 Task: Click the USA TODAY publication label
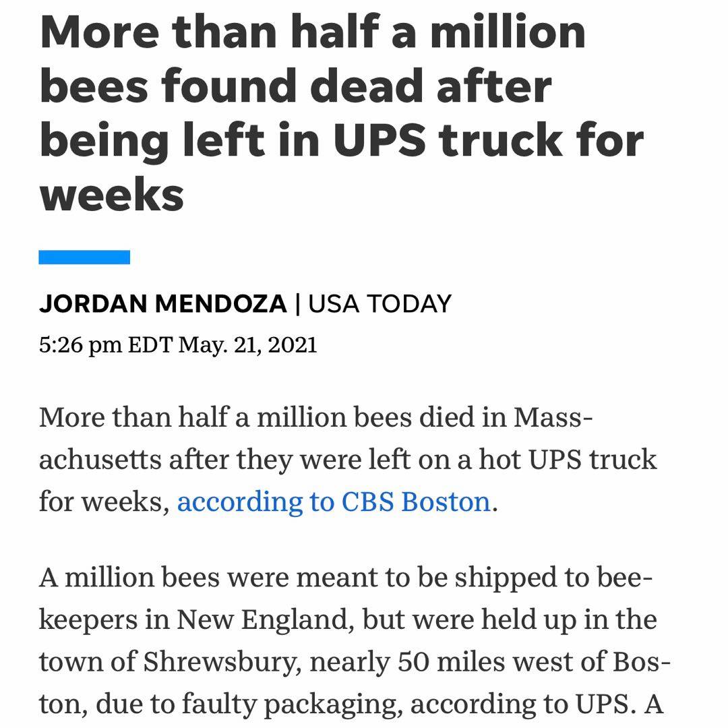coord(380,304)
